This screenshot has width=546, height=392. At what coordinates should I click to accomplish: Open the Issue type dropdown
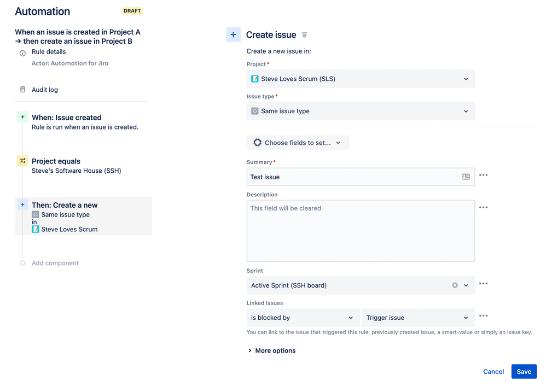(361, 112)
